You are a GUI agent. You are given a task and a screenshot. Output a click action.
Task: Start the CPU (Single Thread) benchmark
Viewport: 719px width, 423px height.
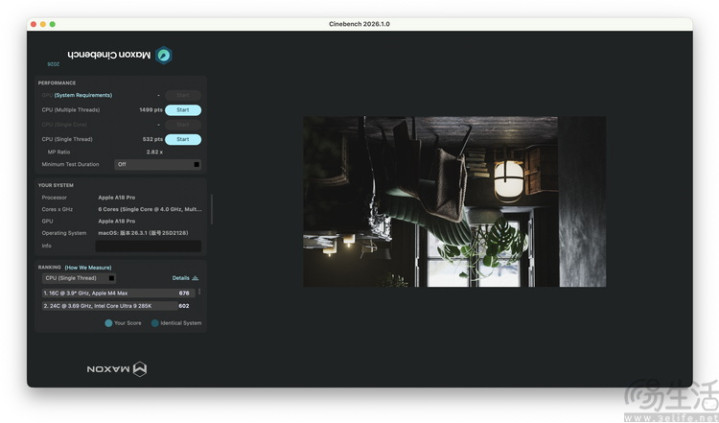coord(183,139)
